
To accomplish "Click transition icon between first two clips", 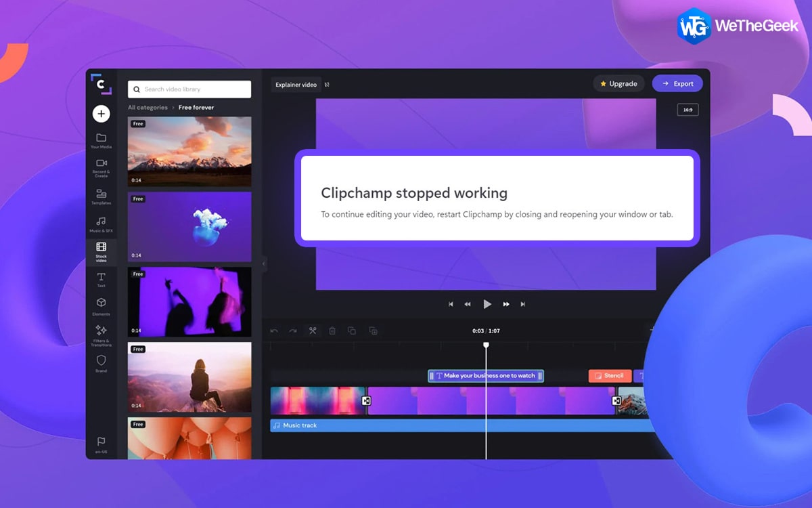I will (366, 401).
